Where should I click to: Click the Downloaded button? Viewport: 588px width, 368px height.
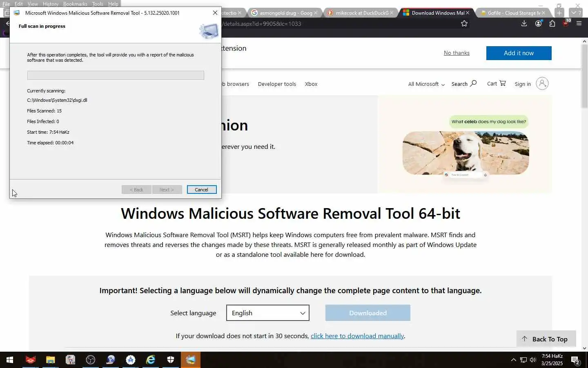[x=368, y=313]
